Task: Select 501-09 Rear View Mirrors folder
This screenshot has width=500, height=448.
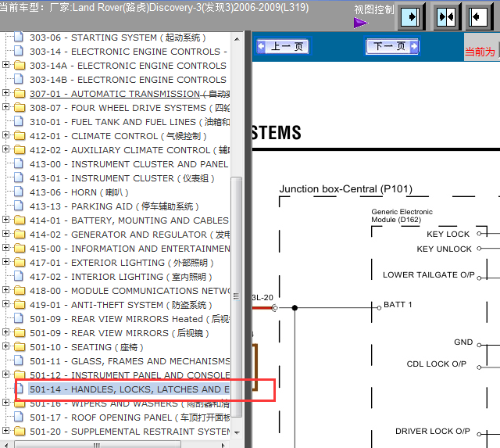Action: click(x=120, y=333)
